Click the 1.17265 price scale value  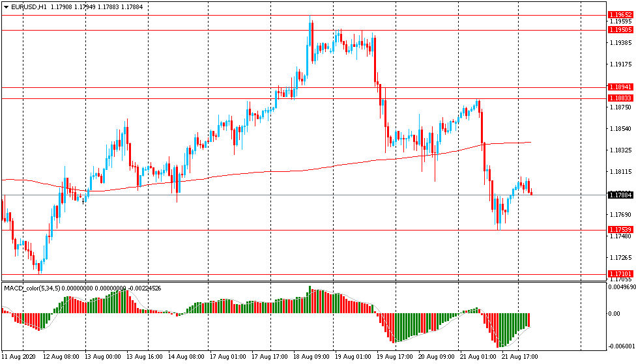click(x=621, y=257)
